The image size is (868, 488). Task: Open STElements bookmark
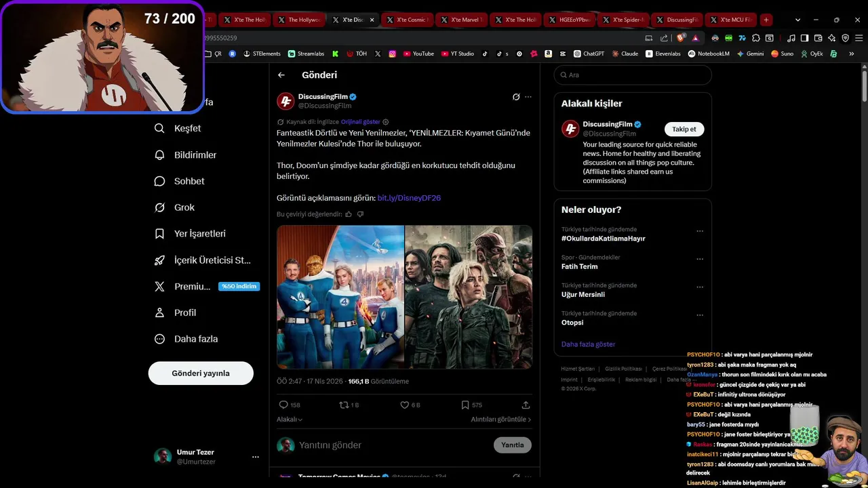tap(262, 54)
